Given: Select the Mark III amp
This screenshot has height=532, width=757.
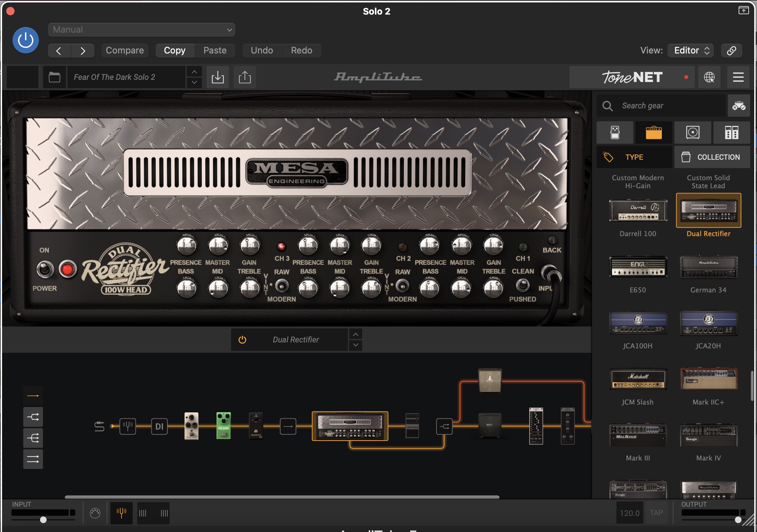Looking at the screenshot, I should (x=638, y=442).
